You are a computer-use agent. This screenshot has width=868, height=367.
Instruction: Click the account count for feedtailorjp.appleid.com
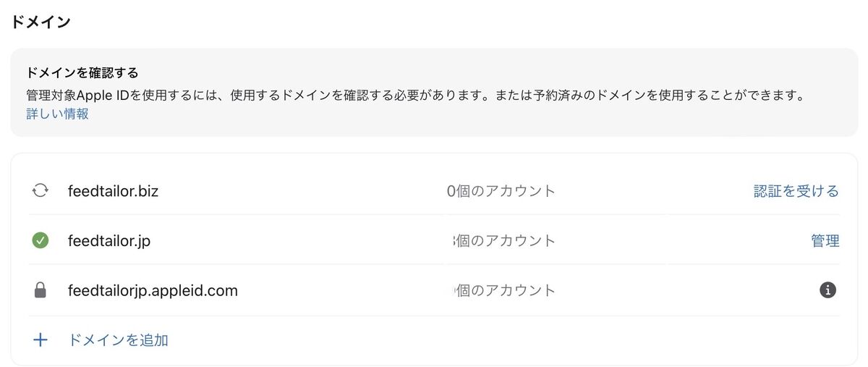(x=504, y=290)
